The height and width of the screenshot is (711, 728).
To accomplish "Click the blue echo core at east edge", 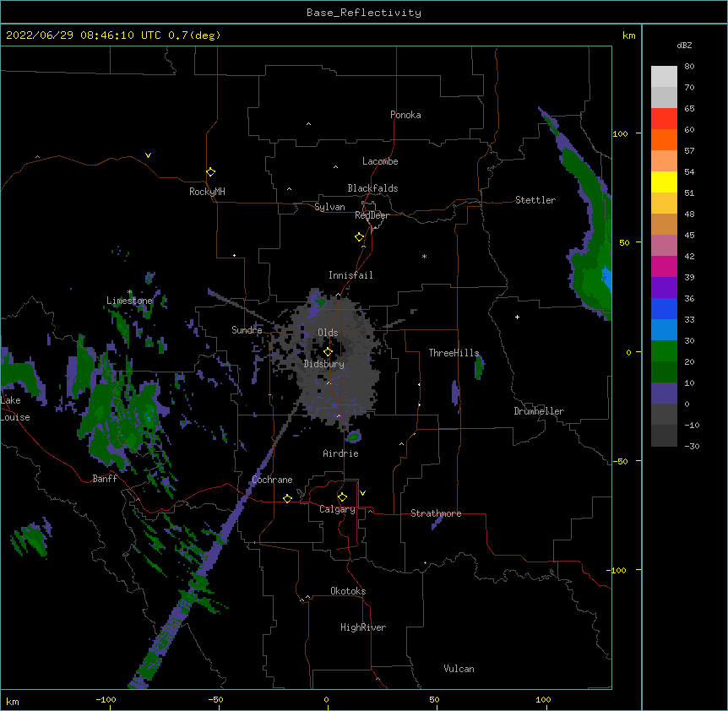I will click(x=606, y=279).
